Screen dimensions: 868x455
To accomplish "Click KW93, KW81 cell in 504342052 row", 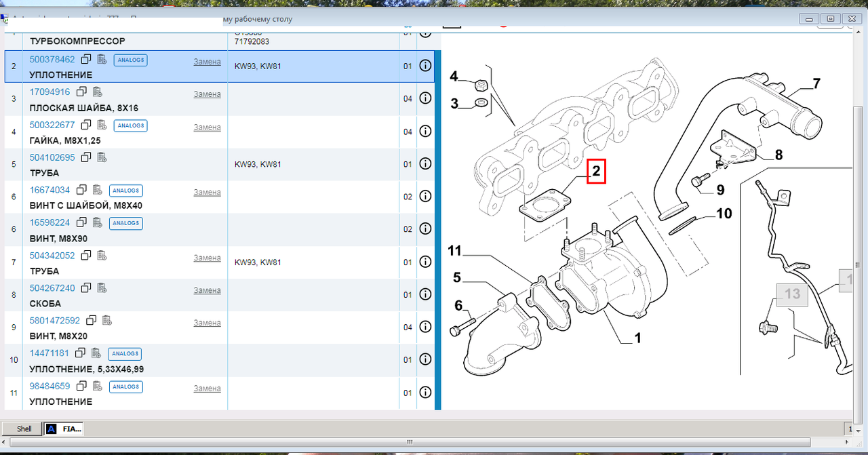I will click(258, 262).
